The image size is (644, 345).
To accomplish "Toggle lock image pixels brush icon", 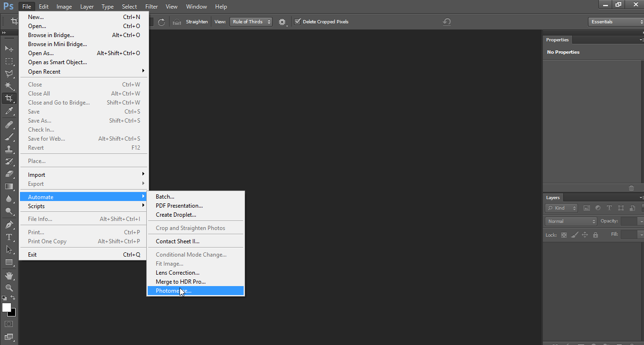I will 575,235.
